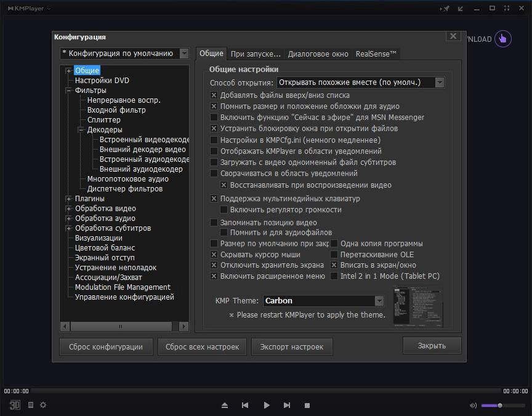The image size is (532, 416).
Task: Enable Запоминать позицию видео checkbox
Action: pos(214,222)
